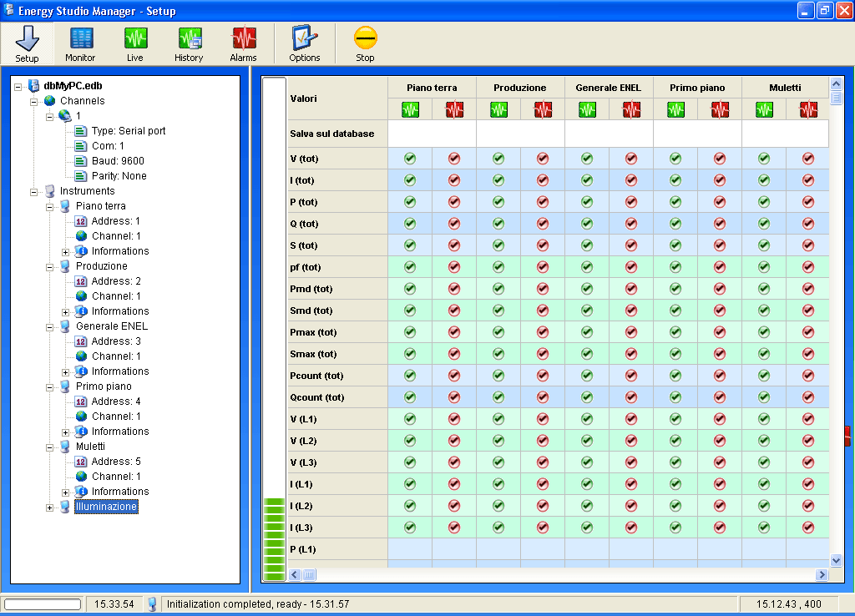Click green live icon under Piano terra
Image resolution: width=855 pixels, height=616 pixels.
[410, 109]
